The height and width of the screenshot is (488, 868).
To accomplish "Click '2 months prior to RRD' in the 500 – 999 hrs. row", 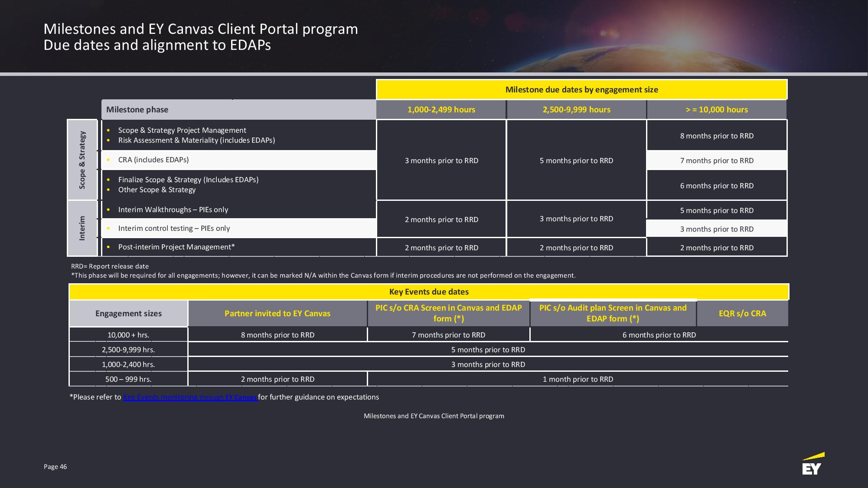I will 277,379.
